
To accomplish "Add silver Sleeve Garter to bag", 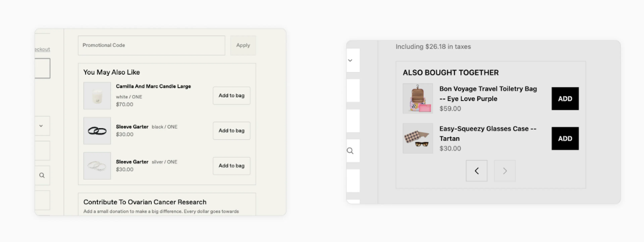I will (x=231, y=166).
